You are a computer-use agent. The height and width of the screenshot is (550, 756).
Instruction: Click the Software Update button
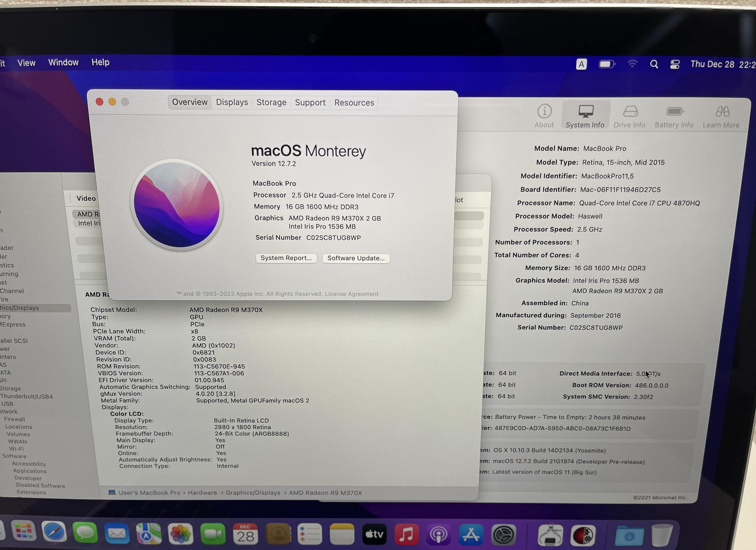click(356, 258)
